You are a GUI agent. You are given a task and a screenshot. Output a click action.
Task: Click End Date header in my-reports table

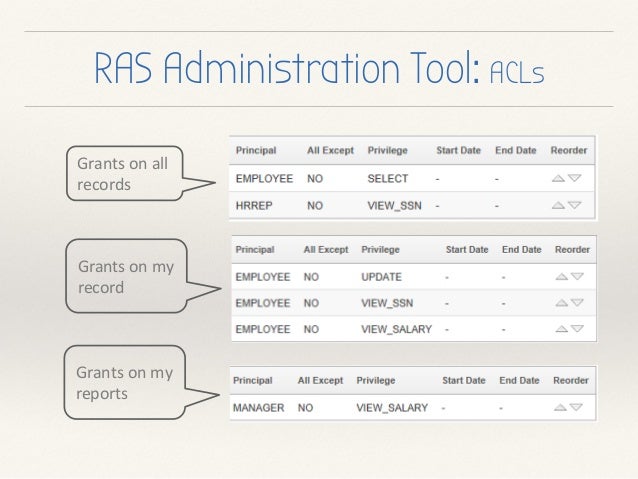pos(519,381)
